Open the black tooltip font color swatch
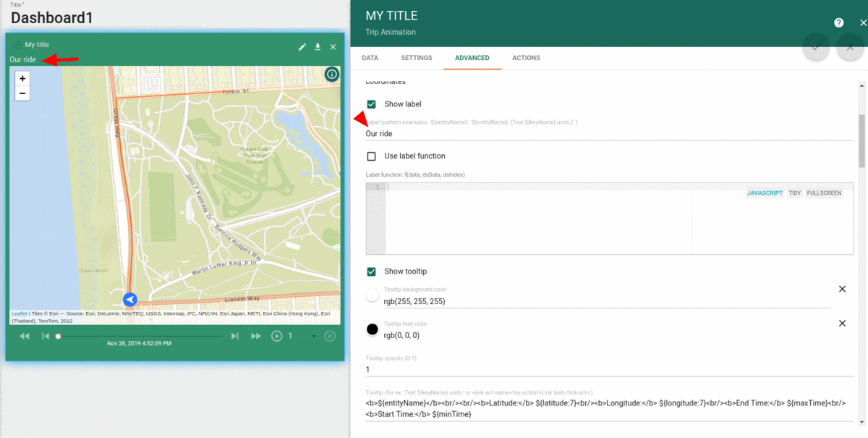Viewport: 868px width, 438px height. tap(373, 329)
